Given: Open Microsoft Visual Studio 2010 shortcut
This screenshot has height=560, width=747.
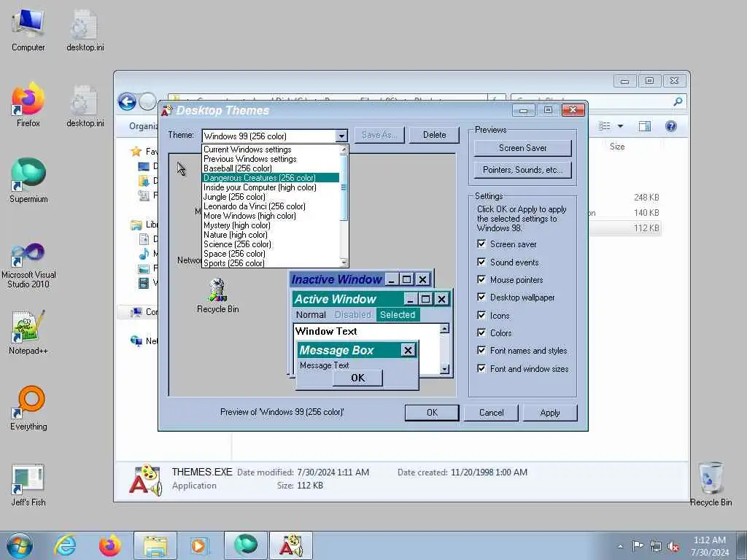Looking at the screenshot, I should click(x=28, y=265).
